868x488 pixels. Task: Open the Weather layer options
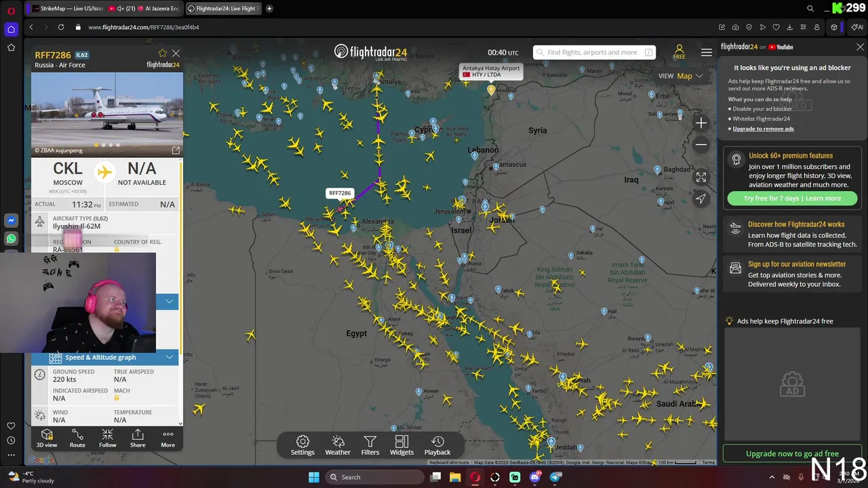338,445
